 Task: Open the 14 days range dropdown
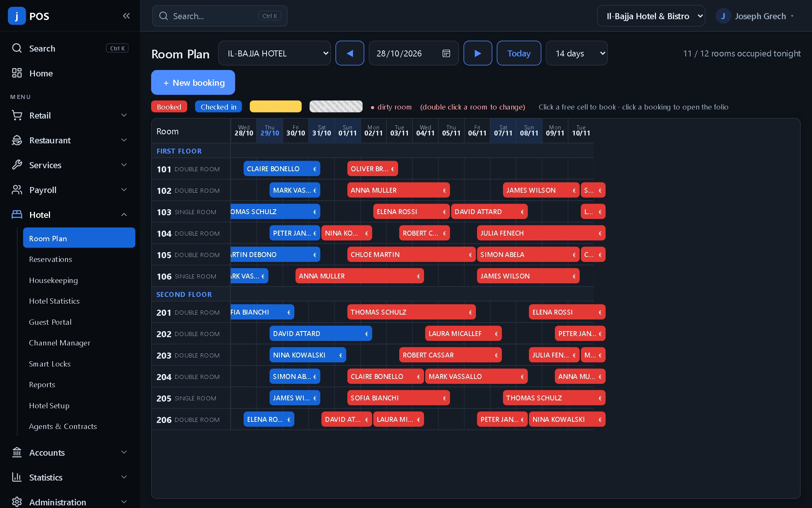point(577,53)
